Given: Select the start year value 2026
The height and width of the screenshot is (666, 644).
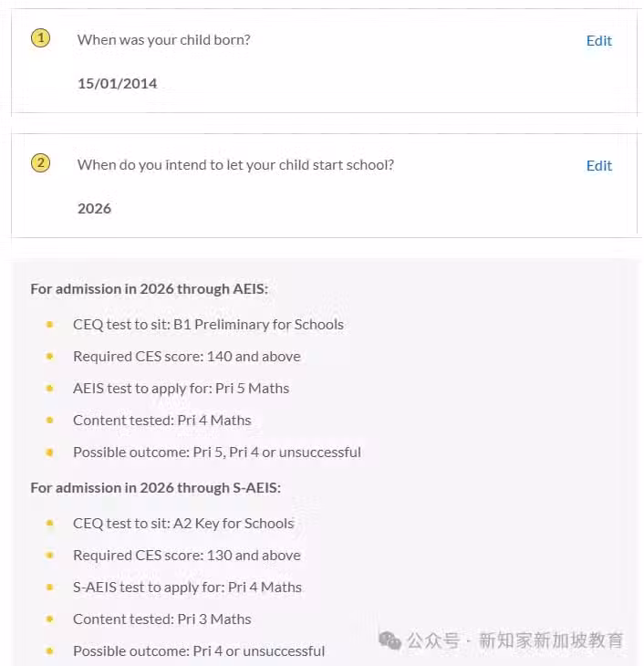Looking at the screenshot, I should [94, 209].
